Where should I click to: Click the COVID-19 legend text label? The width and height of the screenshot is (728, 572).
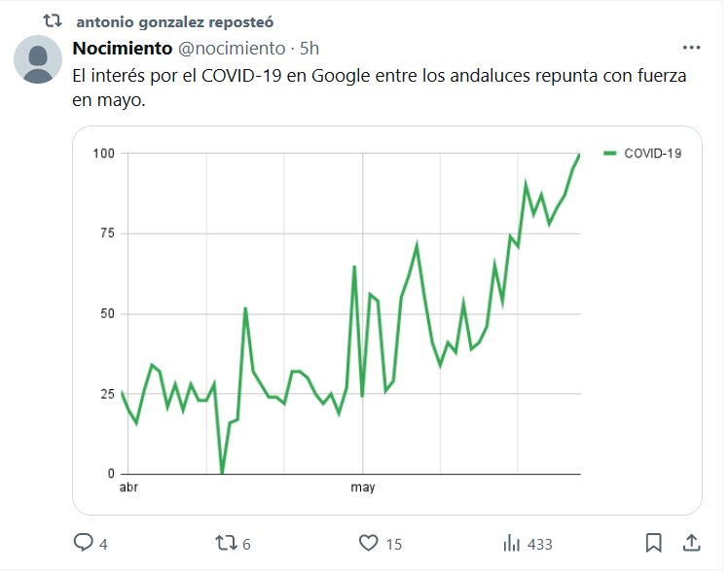(x=652, y=153)
